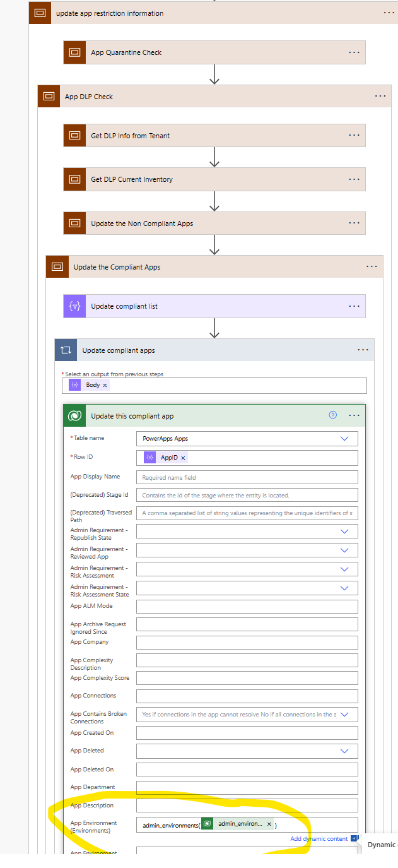Open the App Deleted dropdown
The height and width of the screenshot is (868, 398).
pos(344,751)
